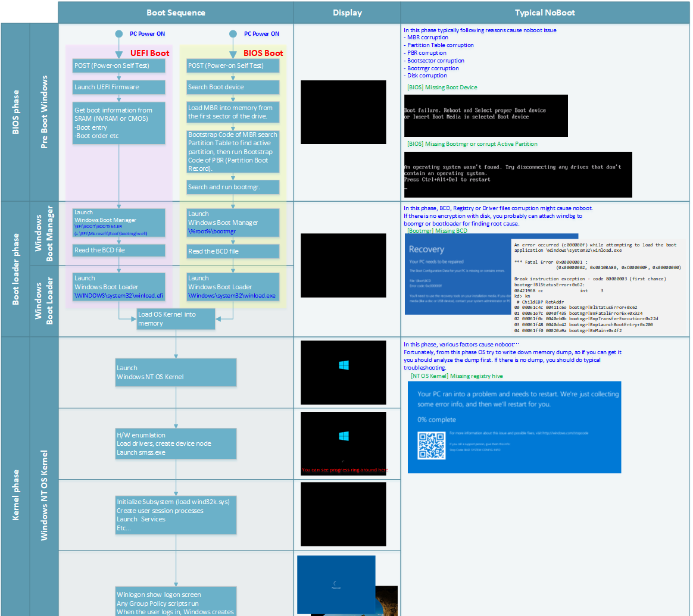Click the Display column header
Screen dimensions: 693x616
pos(347,12)
